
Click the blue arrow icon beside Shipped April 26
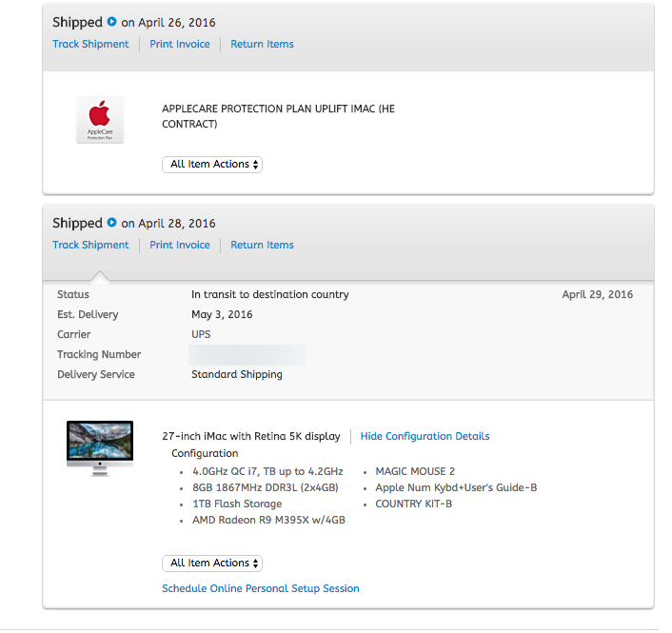coord(111,22)
